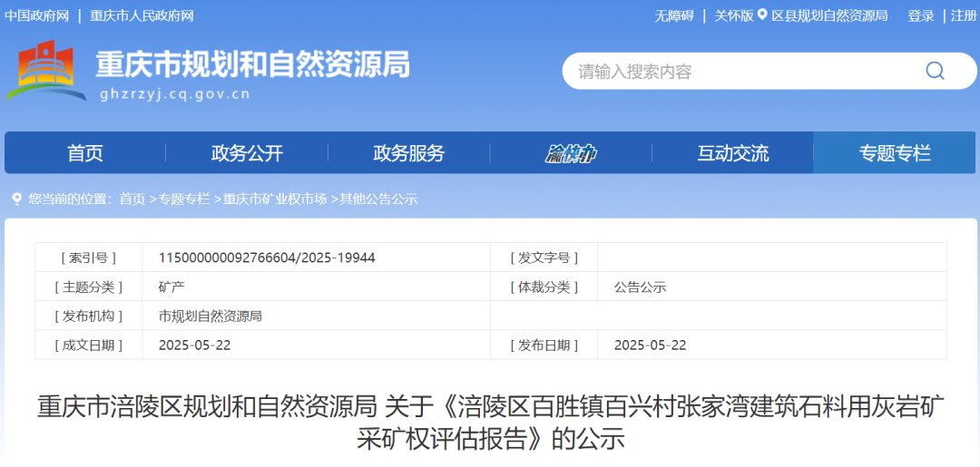Enable 无障碍 accessibility mode

(x=674, y=15)
